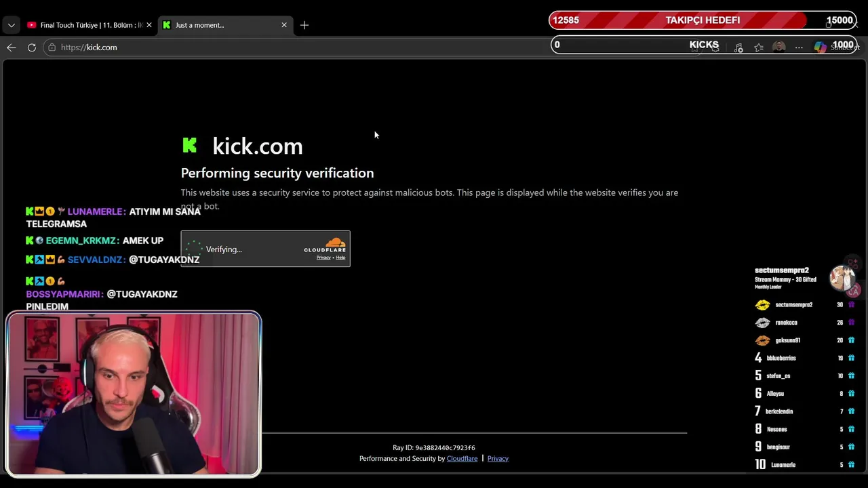
Task: Open the tab search chevron menu
Action: pos(12,25)
